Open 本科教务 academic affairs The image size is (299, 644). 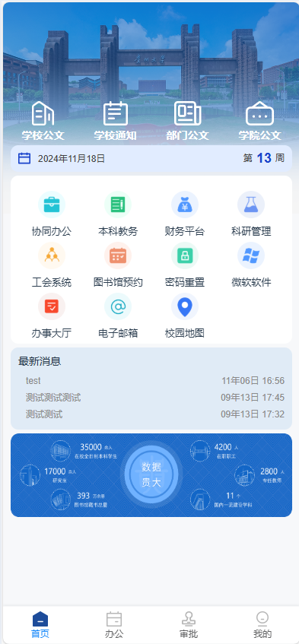click(x=118, y=205)
